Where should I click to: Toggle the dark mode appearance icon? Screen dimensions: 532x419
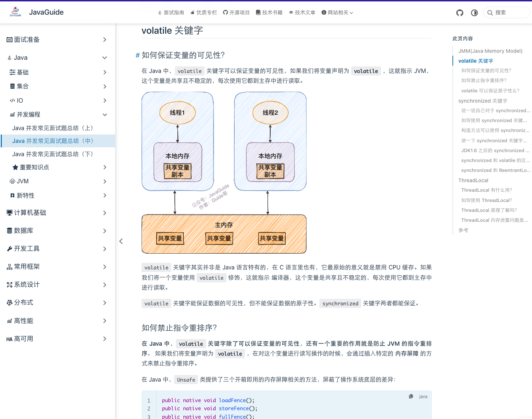(x=474, y=13)
